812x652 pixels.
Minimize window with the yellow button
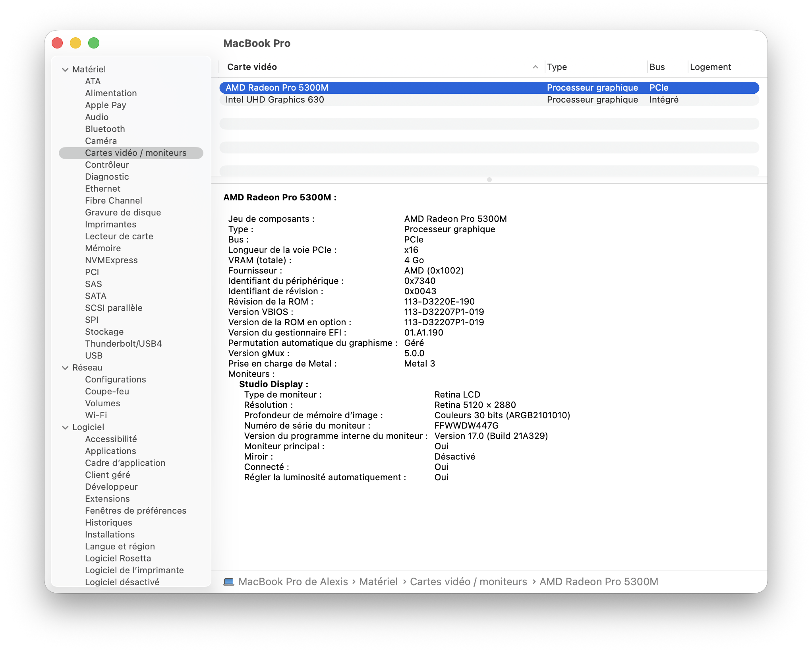pos(75,43)
